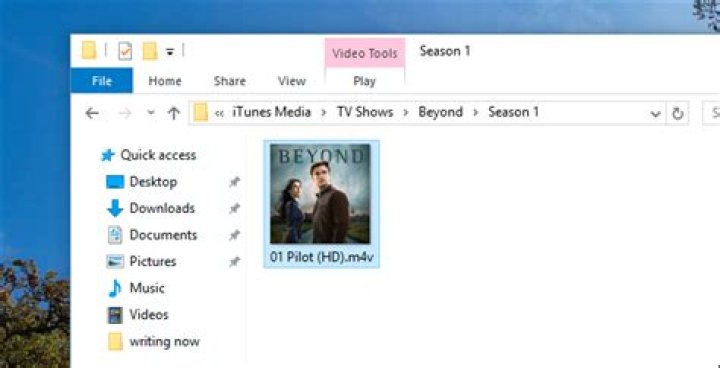Click Season 1 in the breadcrumb path
This screenshot has width=720, height=368.
click(x=513, y=112)
